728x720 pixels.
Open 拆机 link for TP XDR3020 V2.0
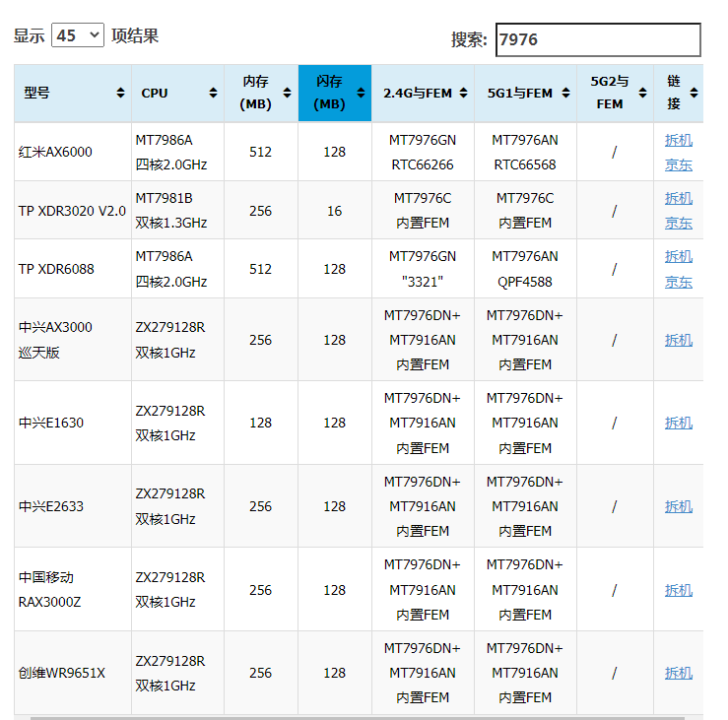(679, 198)
